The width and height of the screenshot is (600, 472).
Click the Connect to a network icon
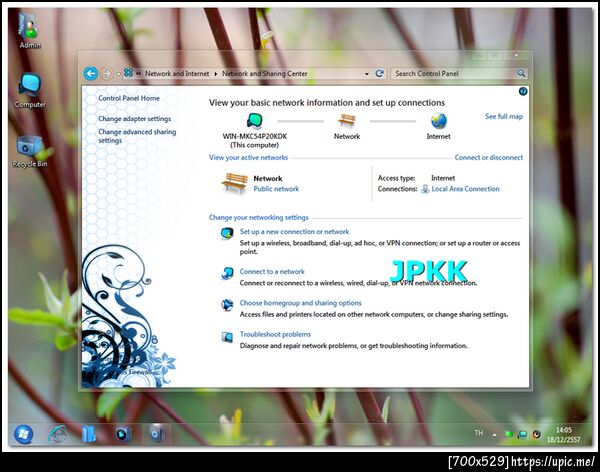(227, 273)
